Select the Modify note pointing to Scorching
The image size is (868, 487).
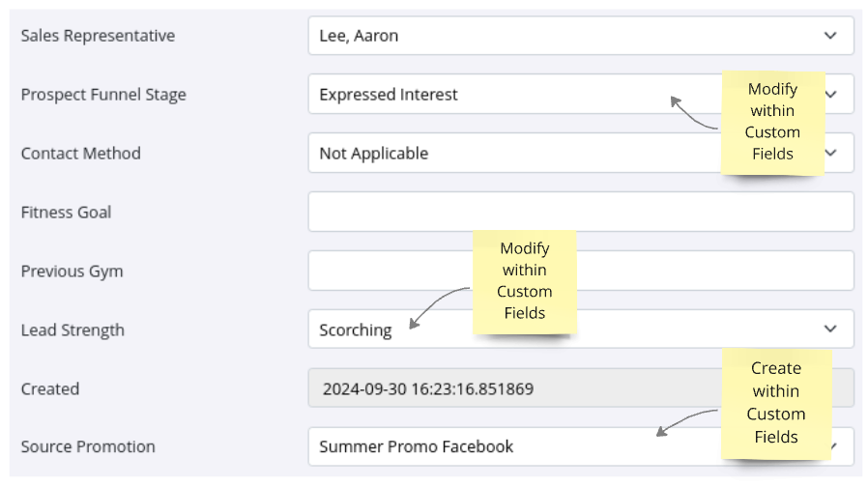(524, 281)
